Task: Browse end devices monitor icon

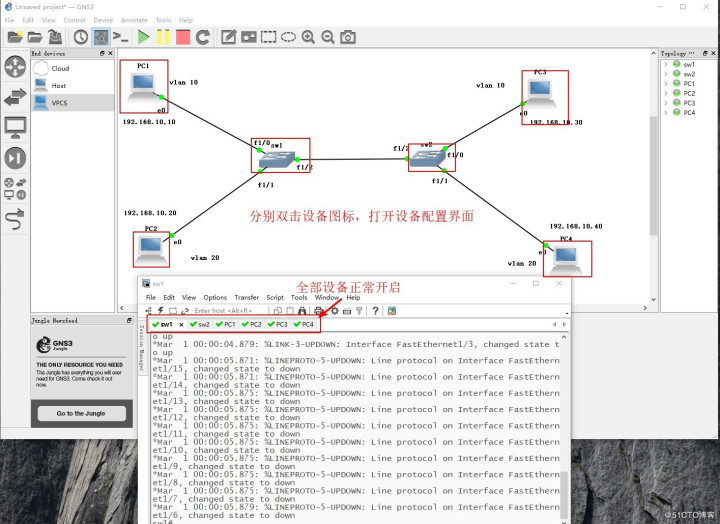Action: 15,128
